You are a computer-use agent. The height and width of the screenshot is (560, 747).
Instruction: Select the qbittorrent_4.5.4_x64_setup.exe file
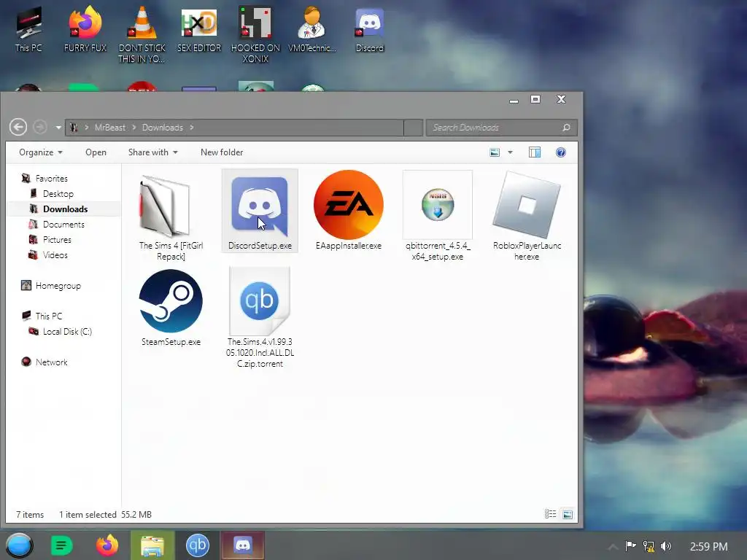click(x=438, y=216)
